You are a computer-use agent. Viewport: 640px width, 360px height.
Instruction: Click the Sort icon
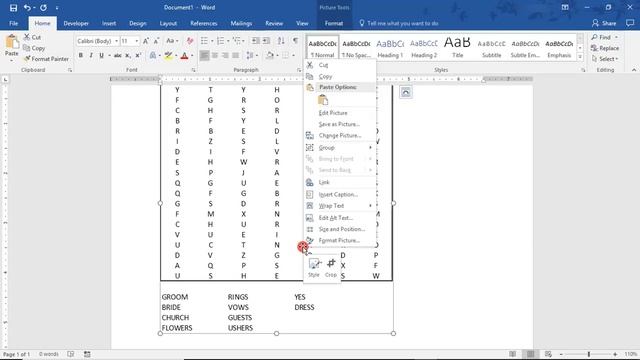pos(281,41)
